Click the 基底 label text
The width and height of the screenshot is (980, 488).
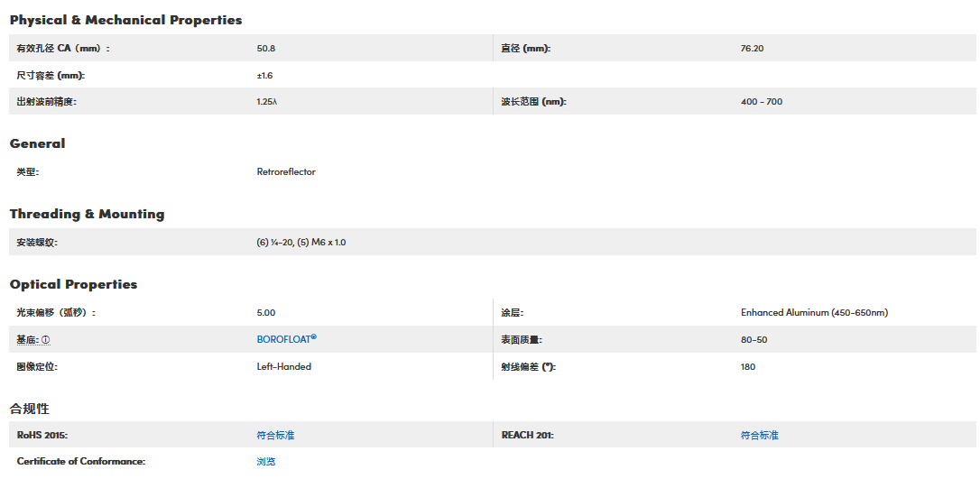click(x=27, y=340)
